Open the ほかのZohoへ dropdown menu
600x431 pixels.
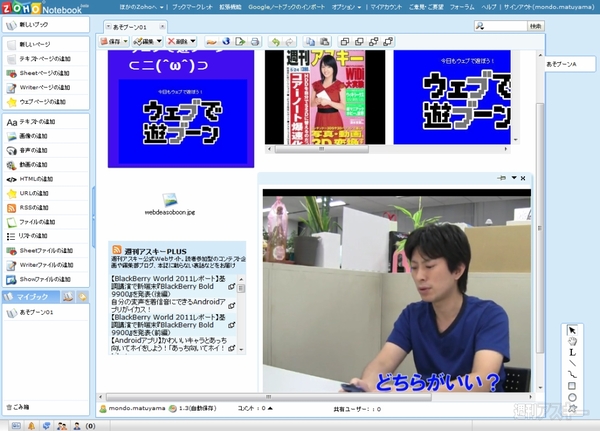pyautogui.click(x=141, y=7)
